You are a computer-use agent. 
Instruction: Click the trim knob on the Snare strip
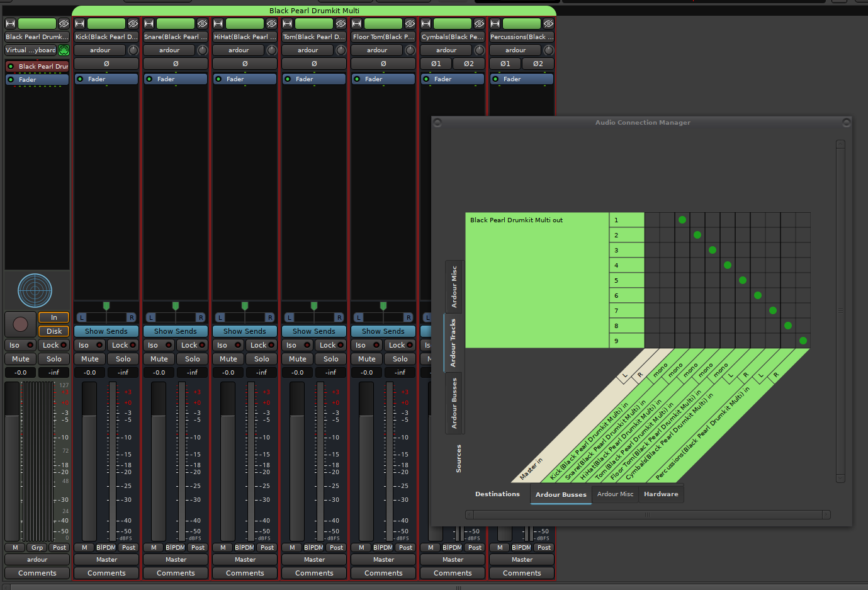tap(202, 50)
